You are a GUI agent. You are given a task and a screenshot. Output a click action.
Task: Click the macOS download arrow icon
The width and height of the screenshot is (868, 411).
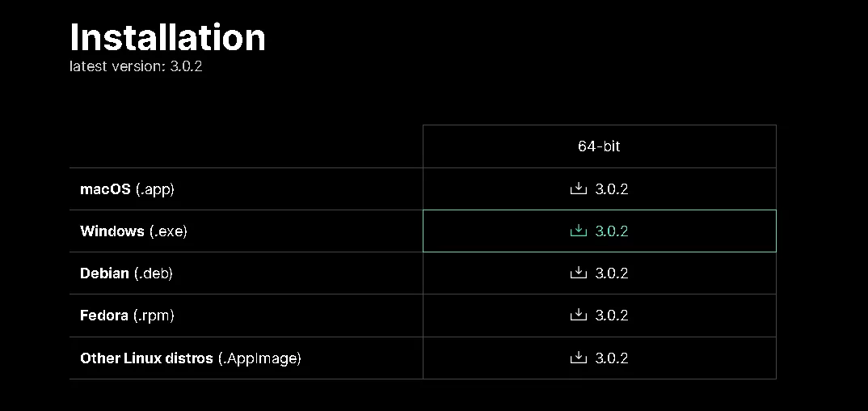pos(578,189)
